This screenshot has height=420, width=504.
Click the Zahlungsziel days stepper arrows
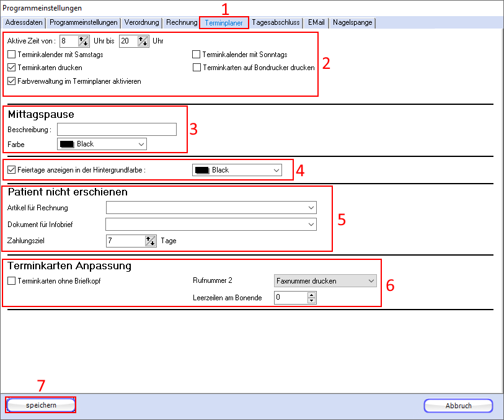coord(149,241)
